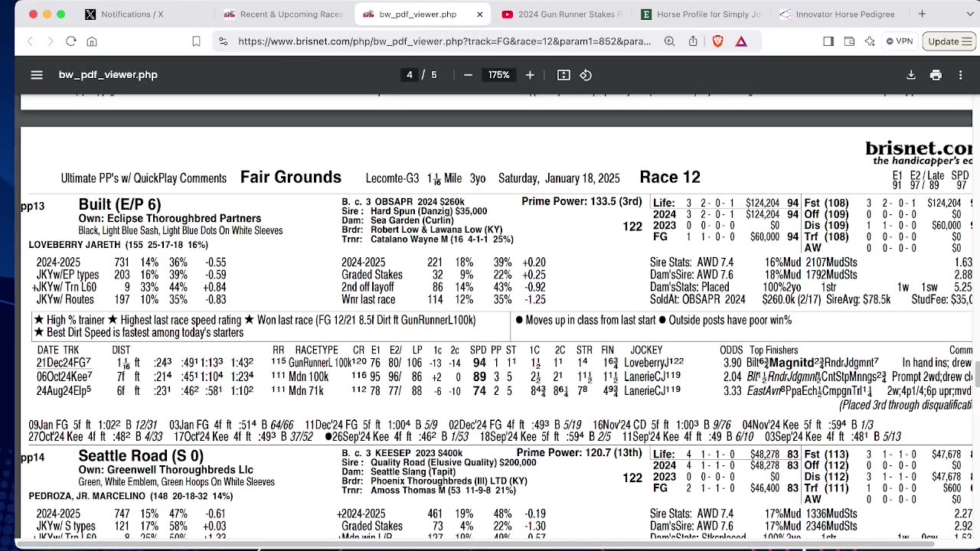Edit the page number field
The image size is (980, 551).
(410, 75)
